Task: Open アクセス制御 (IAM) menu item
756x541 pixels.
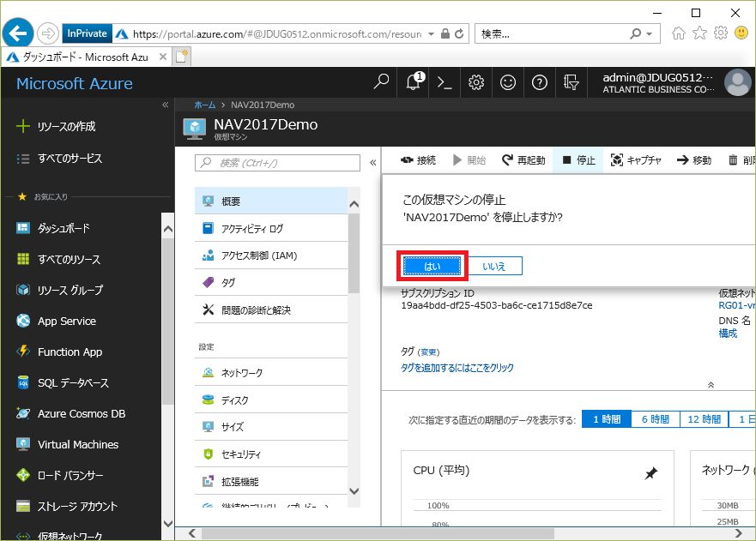Action: [x=271, y=255]
